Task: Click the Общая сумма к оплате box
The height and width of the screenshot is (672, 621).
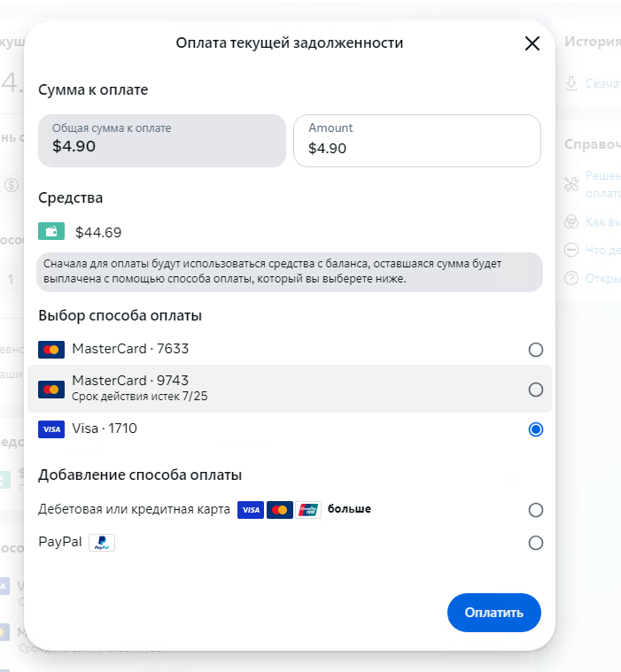Action: tap(161, 141)
